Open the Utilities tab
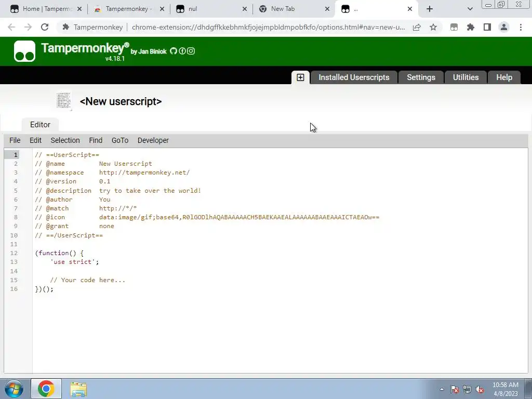This screenshot has height=399, width=532. [465, 77]
